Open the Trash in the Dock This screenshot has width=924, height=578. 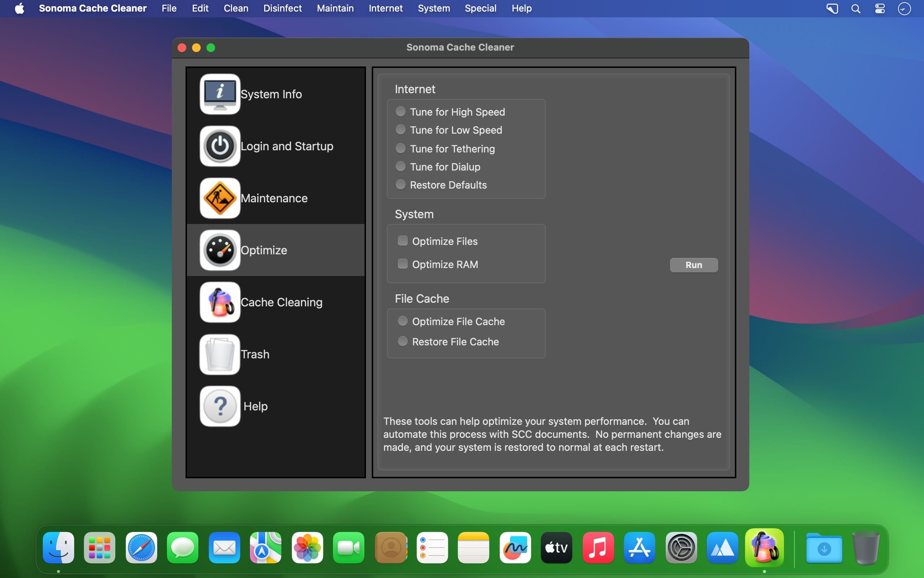(866, 547)
